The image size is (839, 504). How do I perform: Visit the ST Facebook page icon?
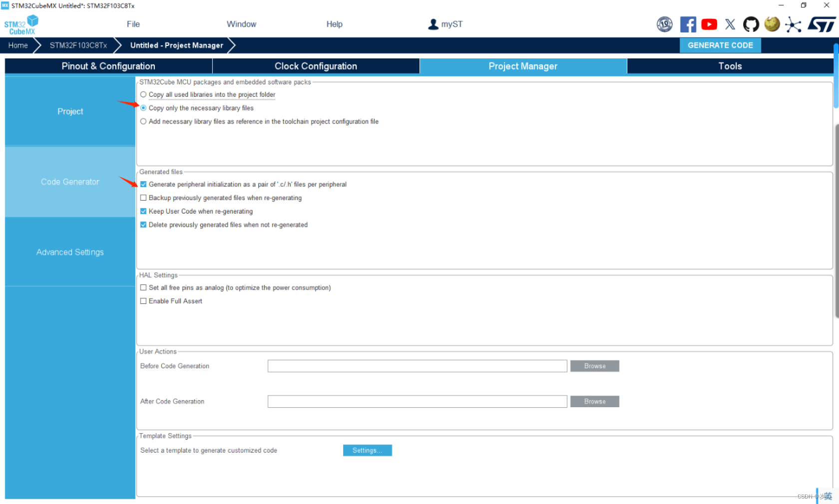tap(688, 24)
